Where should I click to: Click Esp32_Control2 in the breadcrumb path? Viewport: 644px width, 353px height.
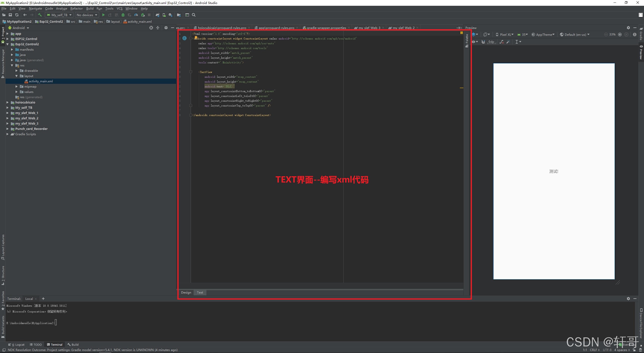51,21
